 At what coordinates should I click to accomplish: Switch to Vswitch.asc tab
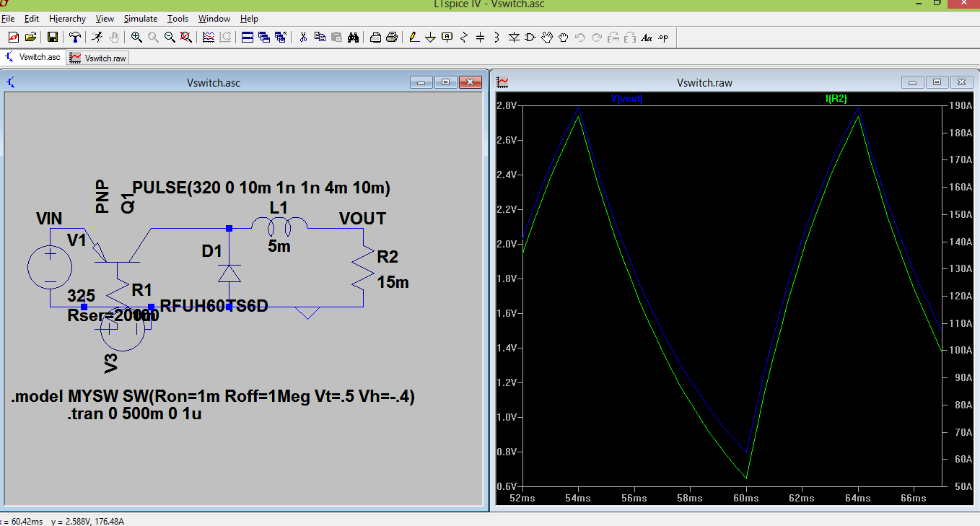point(33,57)
